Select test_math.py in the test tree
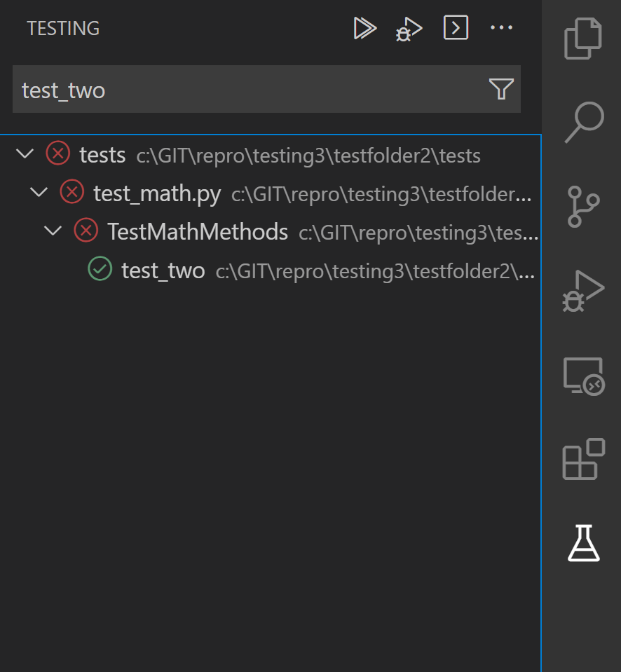The image size is (621, 672). (x=270, y=193)
